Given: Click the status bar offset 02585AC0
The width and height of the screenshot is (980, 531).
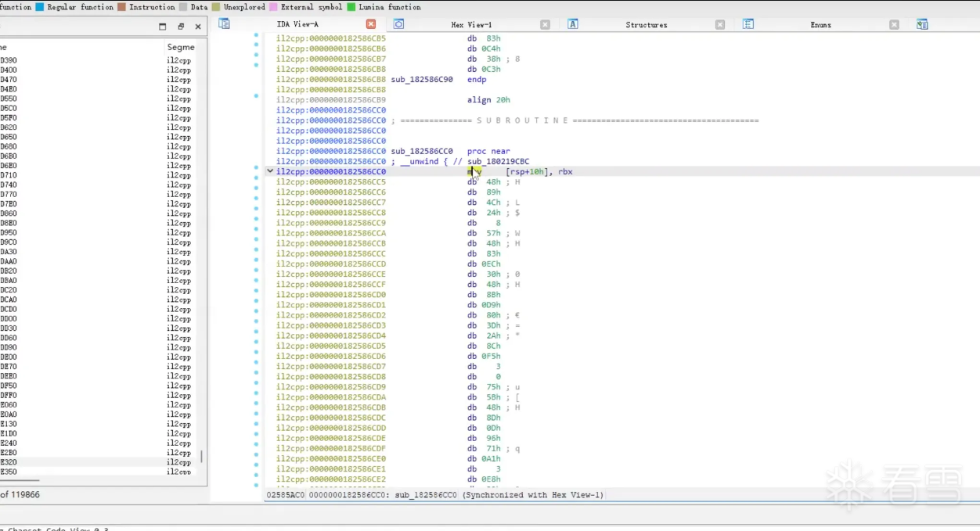Looking at the screenshot, I should (286, 495).
